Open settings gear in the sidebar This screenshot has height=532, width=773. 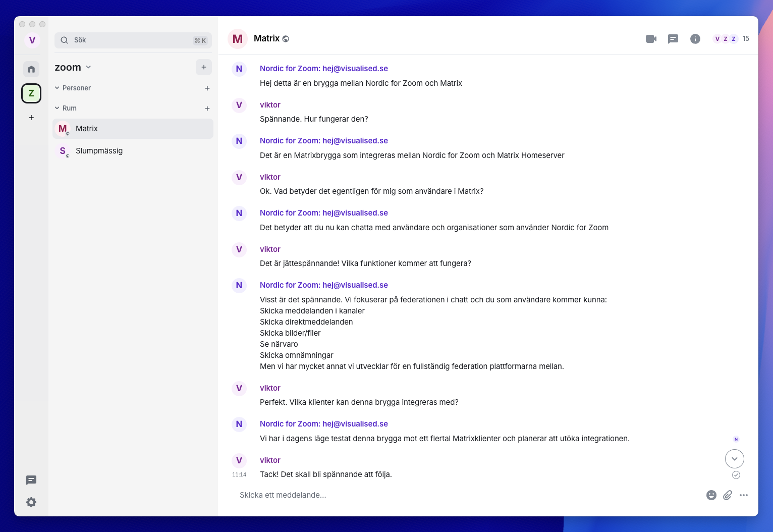[31, 502]
